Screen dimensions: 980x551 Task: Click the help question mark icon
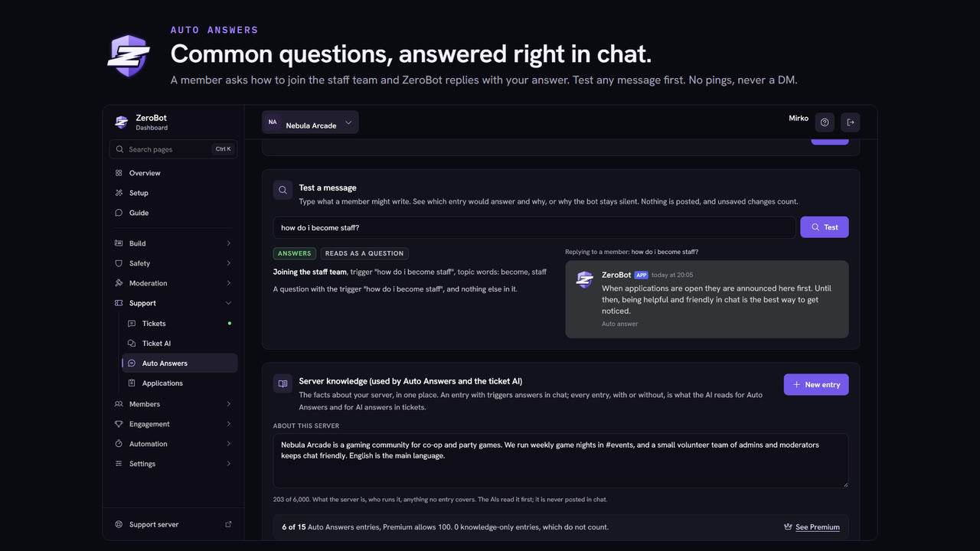click(x=825, y=122)
